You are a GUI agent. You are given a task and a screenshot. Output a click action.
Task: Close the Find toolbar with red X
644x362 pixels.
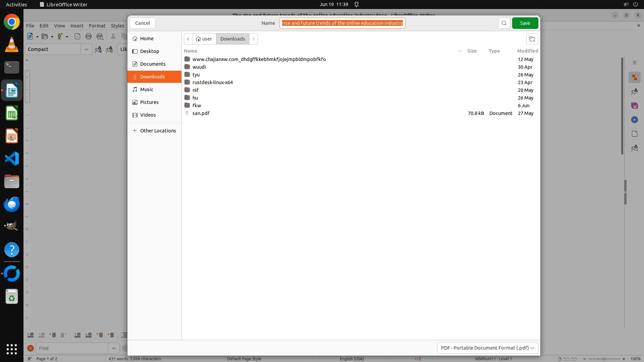pyautogui.click(x=31, y=348)
